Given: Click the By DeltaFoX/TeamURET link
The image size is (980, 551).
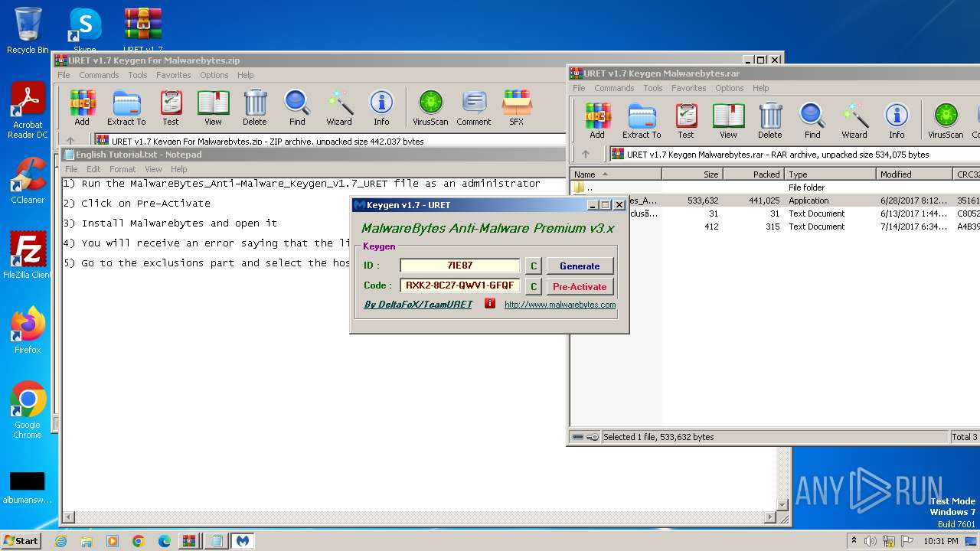Looking at the screenshot, I should [x=418, y=305].
